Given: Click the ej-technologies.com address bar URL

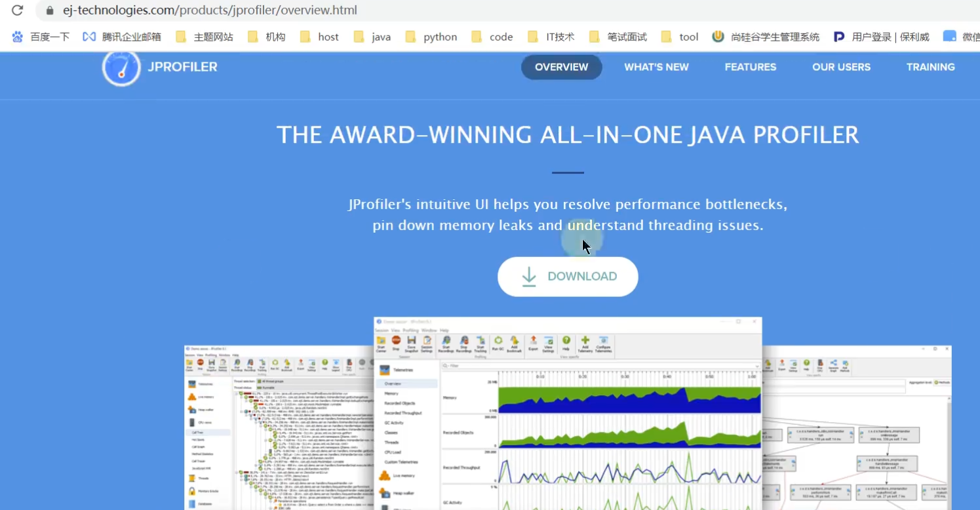Looking at the screenshot, I should (210, 10).
